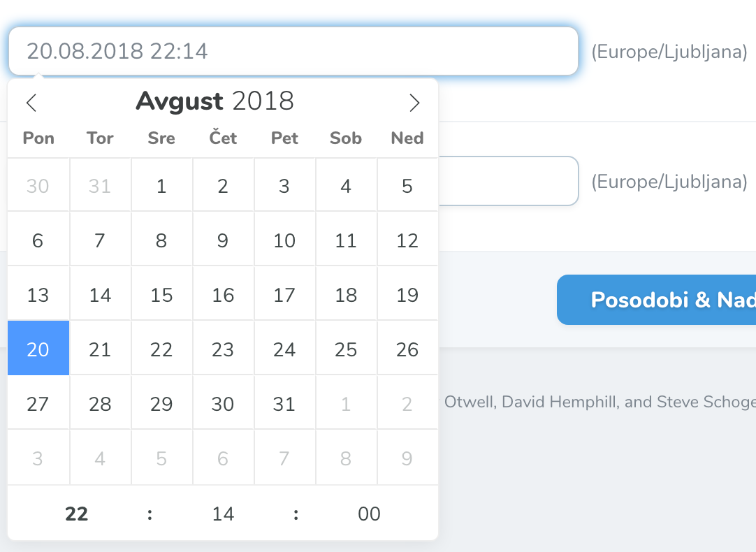Viewport: 756px width, 552px height.
Task: Click the hour value 22
Action: pos(77,514)
